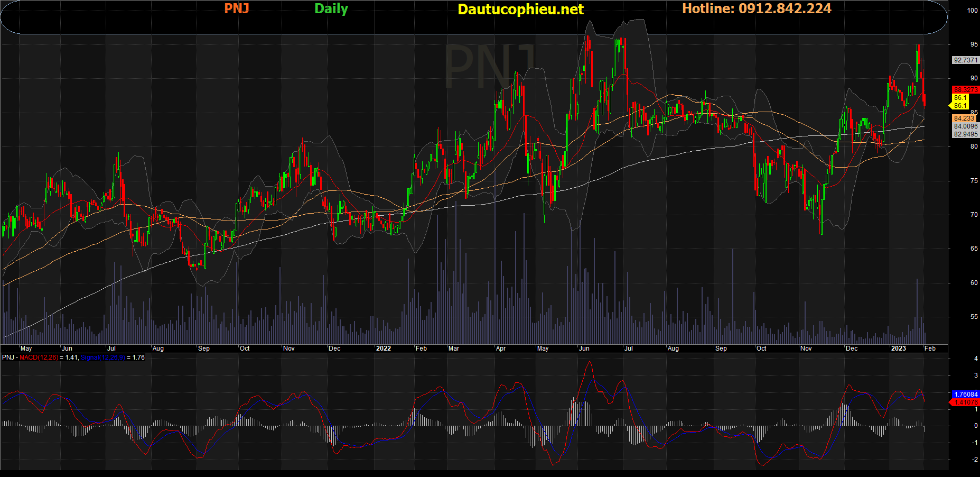980x477 pixels.
Task: Click the 92.7371 upper band price tag
Action: coord(965,60)
